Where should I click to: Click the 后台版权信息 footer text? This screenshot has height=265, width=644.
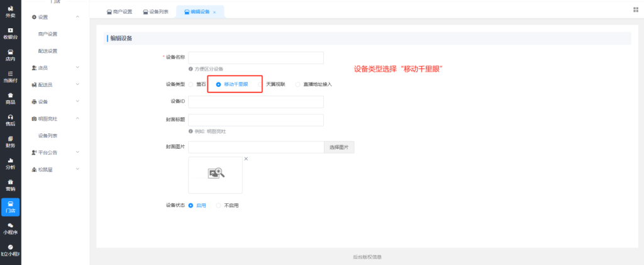tap(367, 257)
